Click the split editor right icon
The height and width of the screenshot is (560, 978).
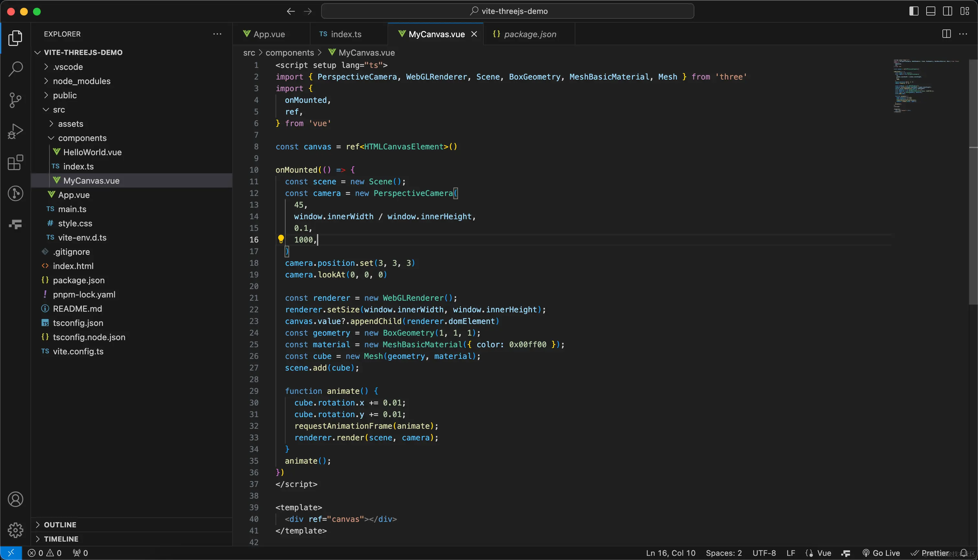(946, 34)
